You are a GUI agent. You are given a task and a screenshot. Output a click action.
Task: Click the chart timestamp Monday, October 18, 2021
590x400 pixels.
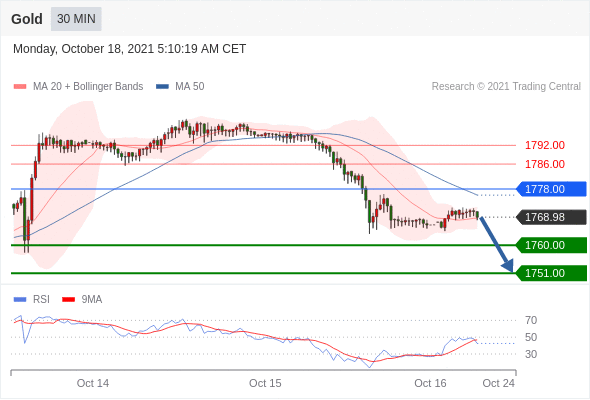(129, 49)
